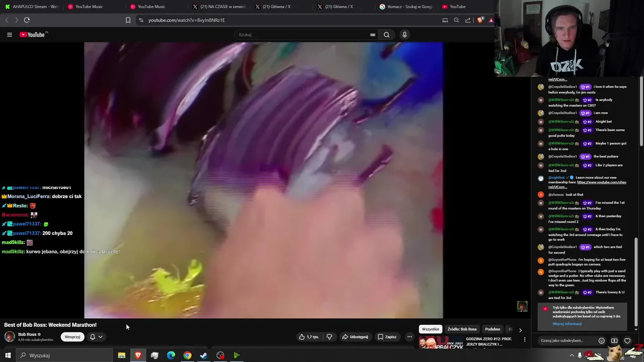Open the Bob Ross channel avatar

click(x=10, y=336)
